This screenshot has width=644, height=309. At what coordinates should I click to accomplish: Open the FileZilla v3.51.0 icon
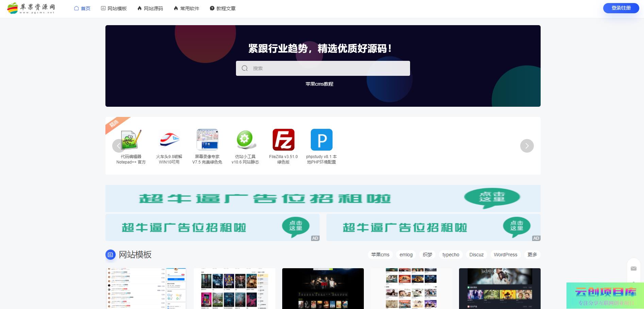(x=283, y=140)
